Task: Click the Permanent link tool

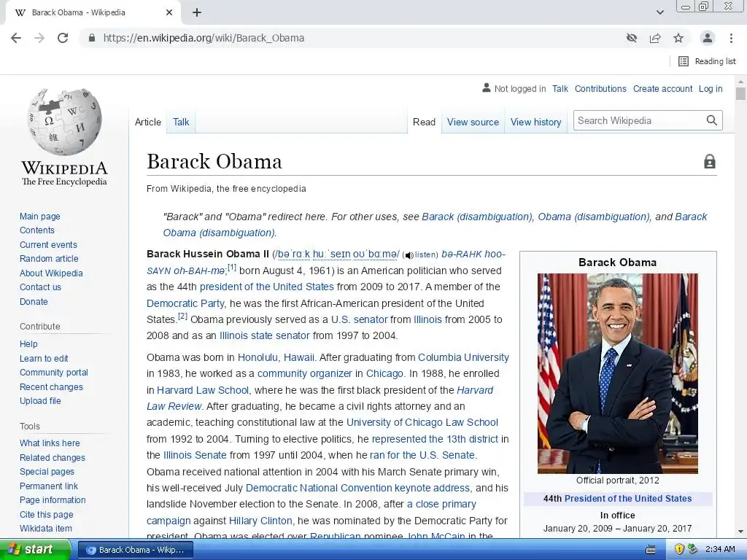Action: 49,486
